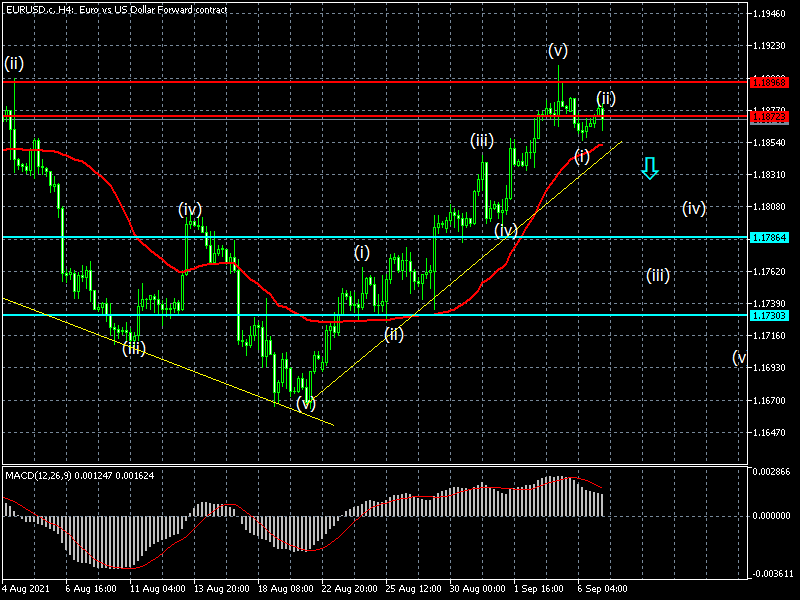Select the red 1.18723 price level tag

click(x=769, y=117)
